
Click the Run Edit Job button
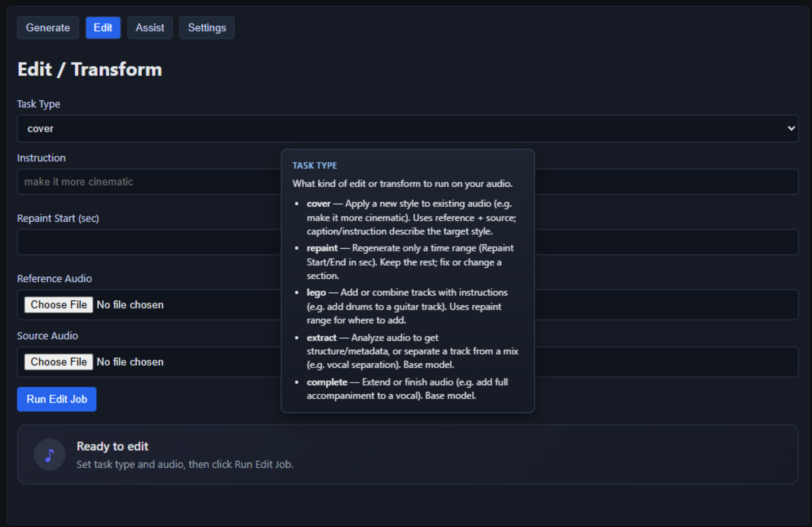pos(56,399)
